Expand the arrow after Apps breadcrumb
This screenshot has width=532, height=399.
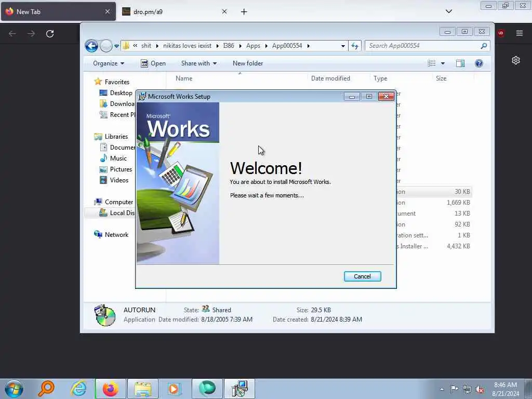tap(267, 46)
